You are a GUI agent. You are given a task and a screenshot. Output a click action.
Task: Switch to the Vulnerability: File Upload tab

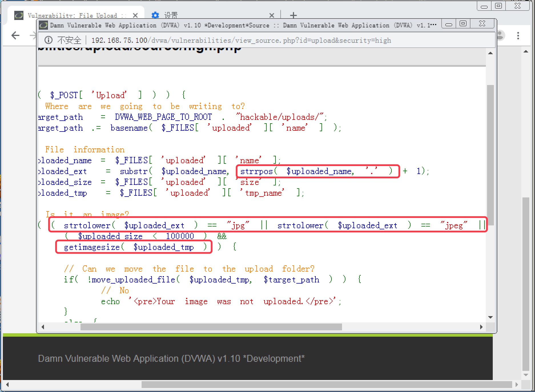pyautogui.click(x=76, y=15)
